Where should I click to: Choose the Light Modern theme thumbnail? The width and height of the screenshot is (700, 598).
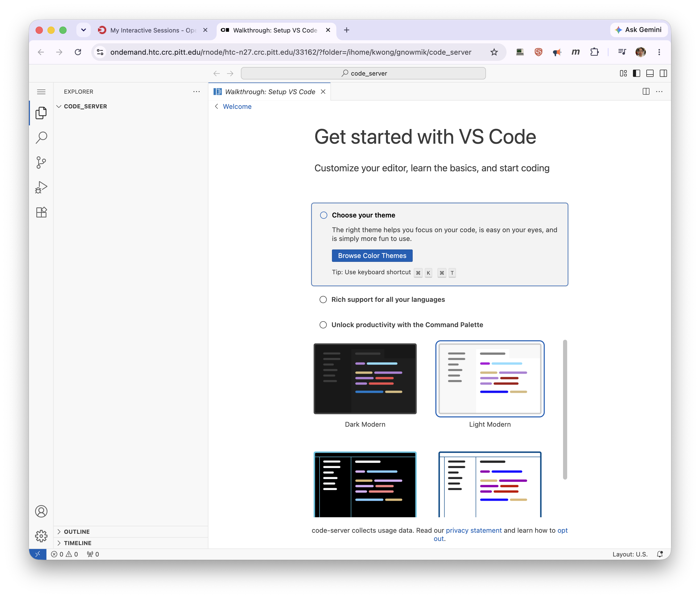(x=490, y=379)
